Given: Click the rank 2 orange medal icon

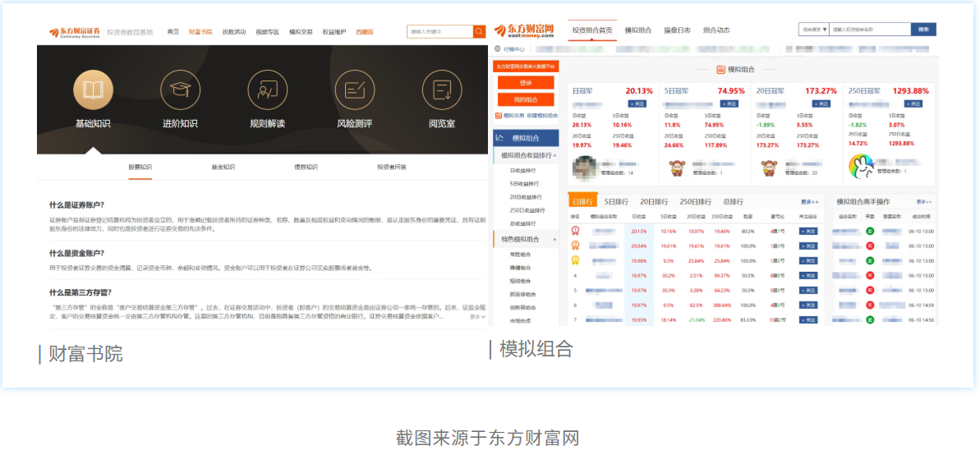Looking at the screenshot, I should (x=574, y=246).
